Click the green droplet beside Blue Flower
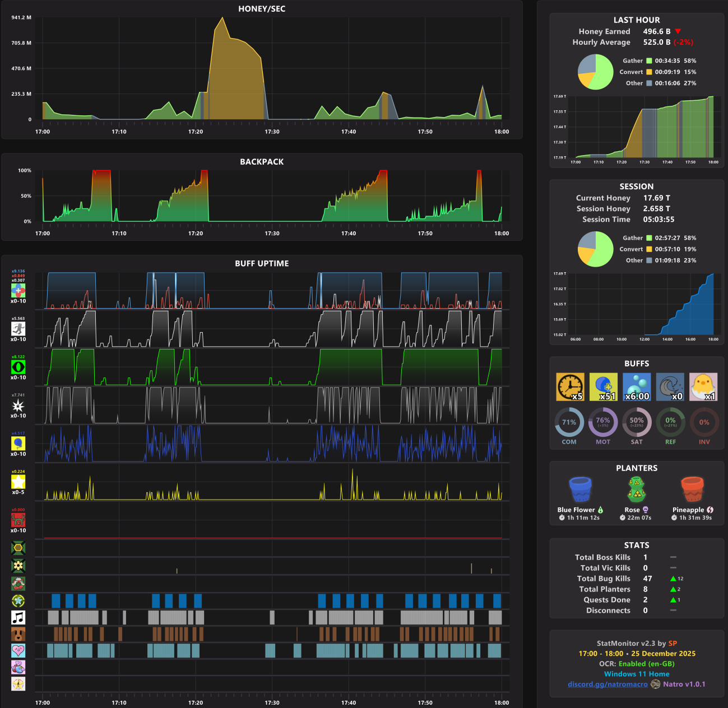Screen dimensions: 728x708 click(601, 510)
